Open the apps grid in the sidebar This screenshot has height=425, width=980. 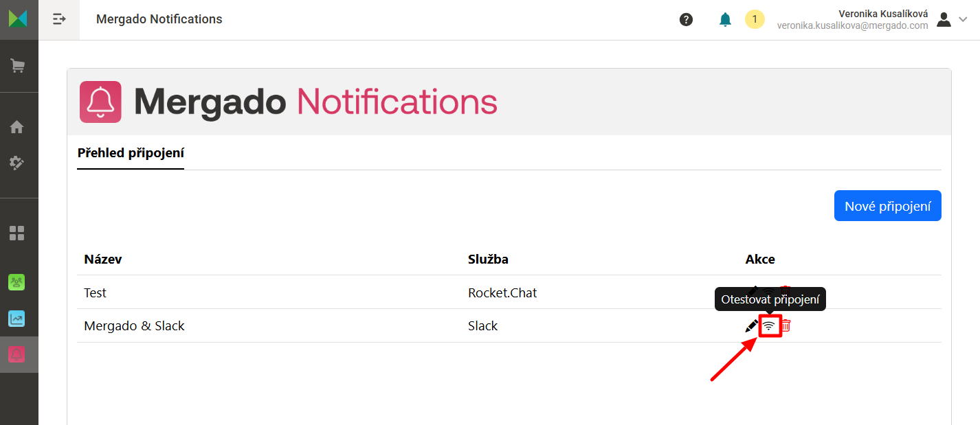coord(17,233)
